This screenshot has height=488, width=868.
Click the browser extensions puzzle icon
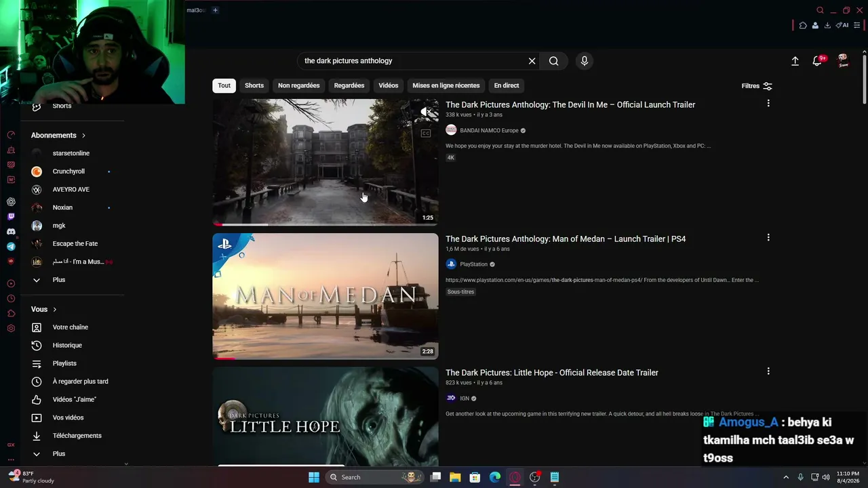coord(803,26)
